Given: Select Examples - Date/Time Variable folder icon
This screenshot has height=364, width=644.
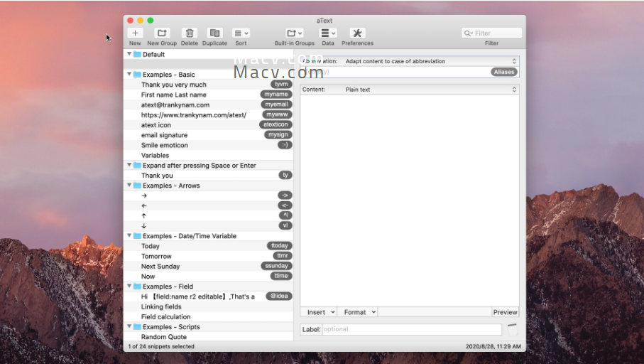Looking at the screenshot, I should pos(137,236).
